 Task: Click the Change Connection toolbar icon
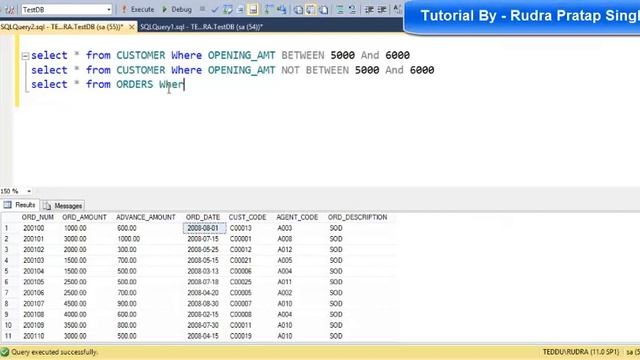10,9
